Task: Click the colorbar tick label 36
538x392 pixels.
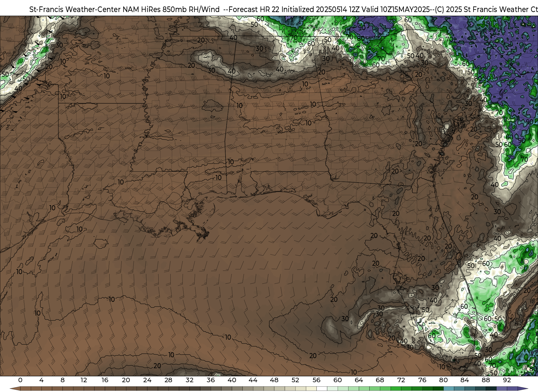Action: pos(211,380)
